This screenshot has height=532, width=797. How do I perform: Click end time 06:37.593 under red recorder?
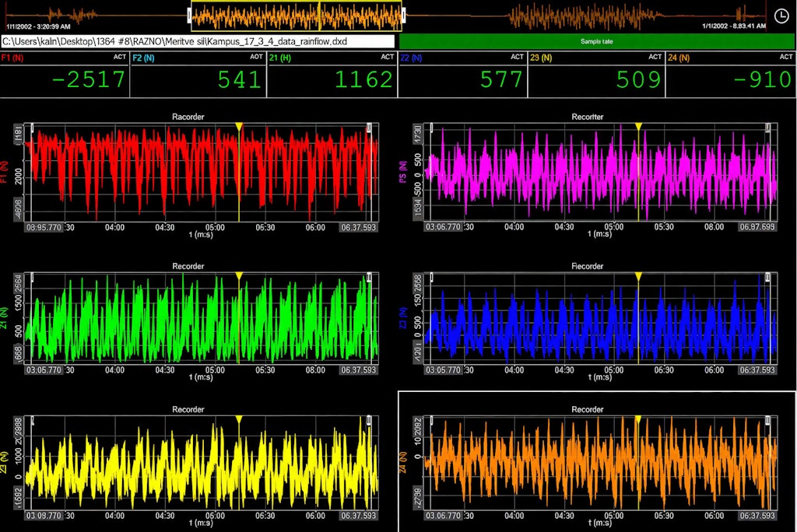pyautogui.click(x=358, y=227)
